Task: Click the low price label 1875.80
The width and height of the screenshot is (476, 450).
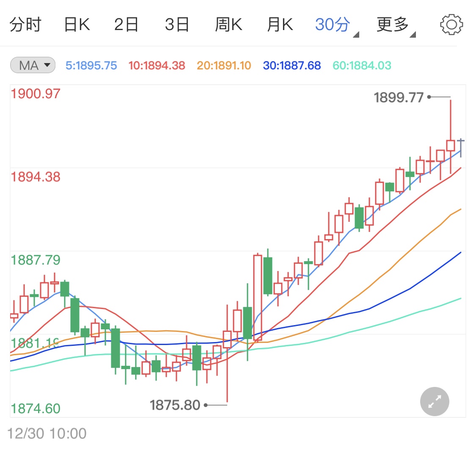Action: pyautogui.click(x=175, y=405)
